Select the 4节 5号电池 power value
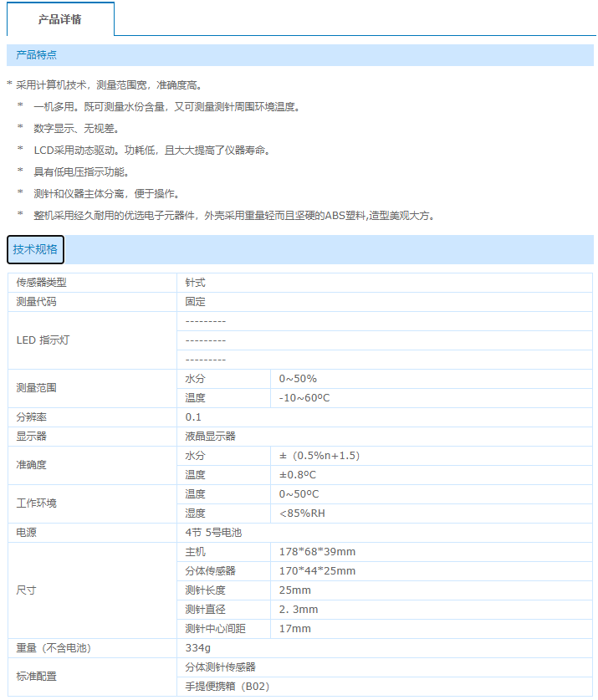598x700 pixels. (x=213, y=533)
